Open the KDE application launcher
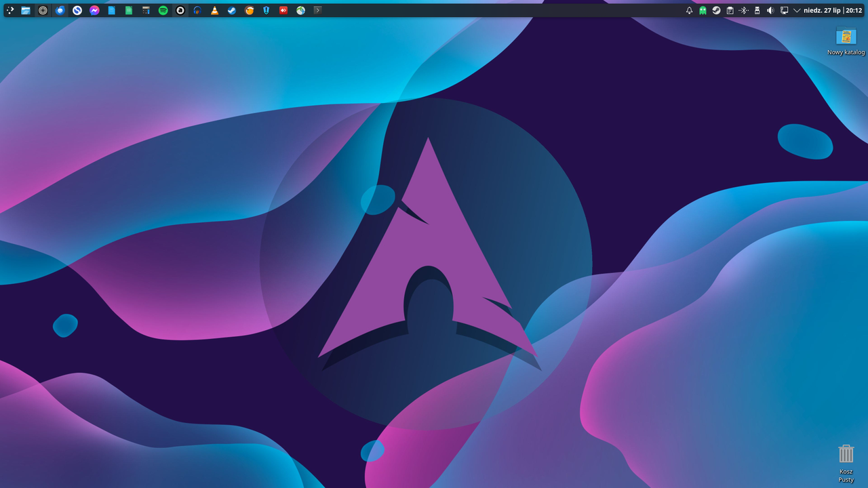This screenshot has width=868, height=488. point(9,10)
